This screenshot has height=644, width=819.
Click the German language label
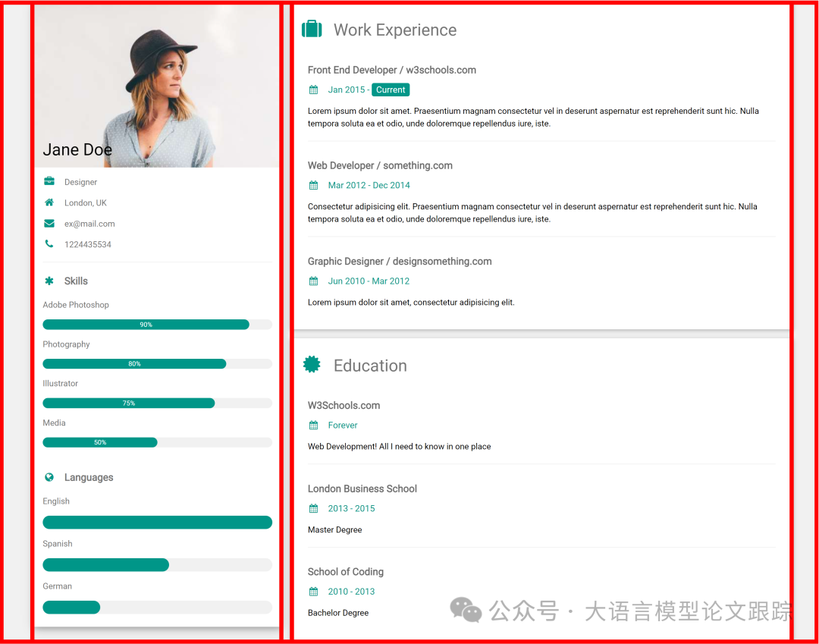point(57,586)
